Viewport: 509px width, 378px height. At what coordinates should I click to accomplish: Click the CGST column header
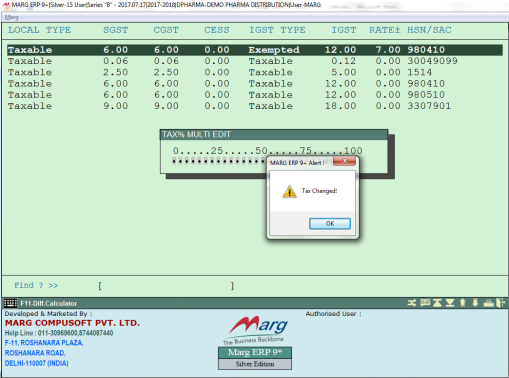click(166, 30)
